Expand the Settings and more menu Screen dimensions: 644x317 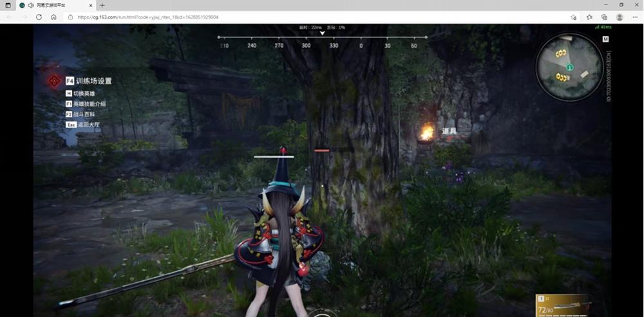tap(634, 17)
